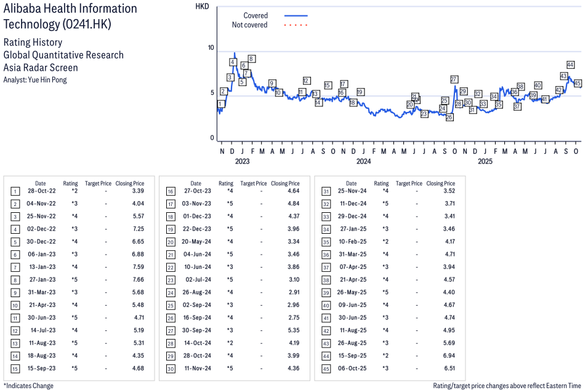The height and width of the screenshot is (390, 588).
Task: Click the Rating header in the middle table
Action: point(226,183)
